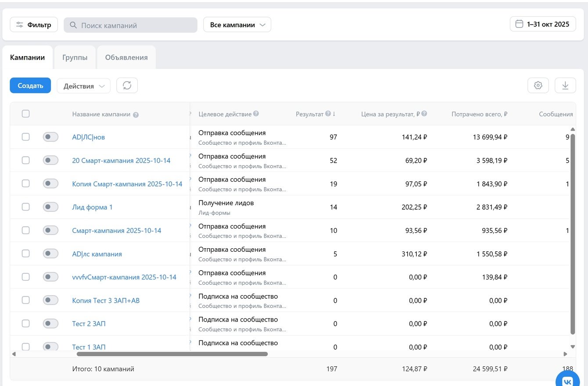Check the select-all campaigns checkbox
Image resolution: width=588 pixels, height=386 pixels.
coord(26,114)
